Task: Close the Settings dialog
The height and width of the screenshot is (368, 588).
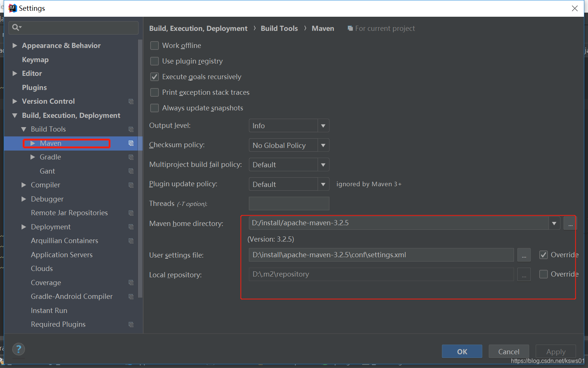Action: pos(575,8)
